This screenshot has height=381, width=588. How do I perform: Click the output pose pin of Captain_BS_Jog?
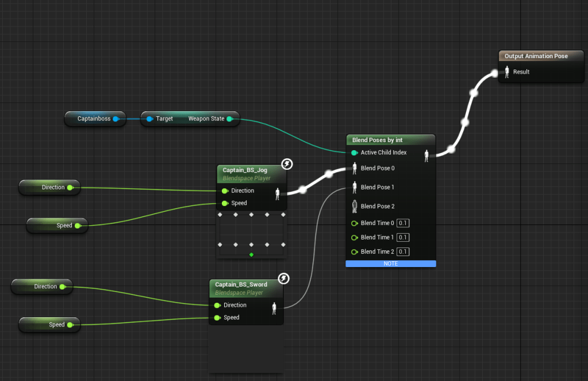[x=277, y=194]
